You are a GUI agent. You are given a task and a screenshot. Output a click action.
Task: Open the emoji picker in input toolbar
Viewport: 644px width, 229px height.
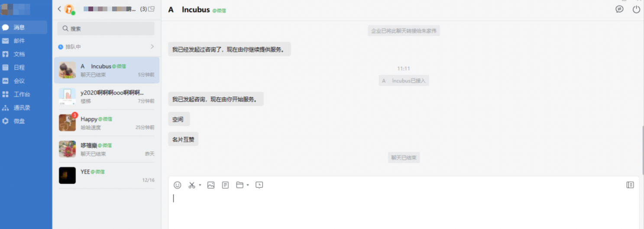pos(177,185)
